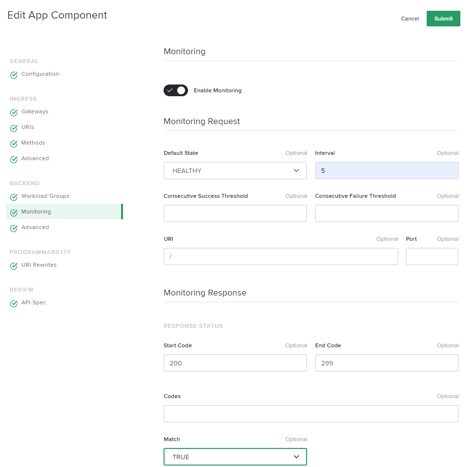Click the checkmark icon beside API Spec
476x467 pixels.
14,304
